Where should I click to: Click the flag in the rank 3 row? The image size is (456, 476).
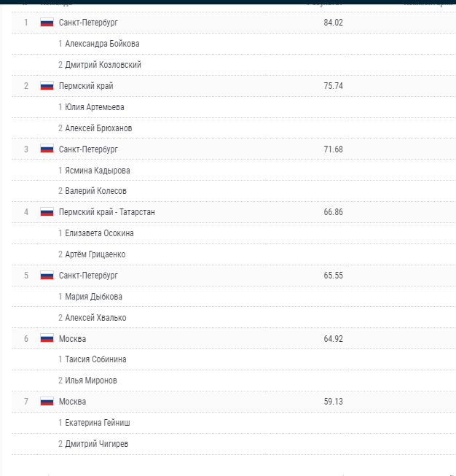click(47, 149)
